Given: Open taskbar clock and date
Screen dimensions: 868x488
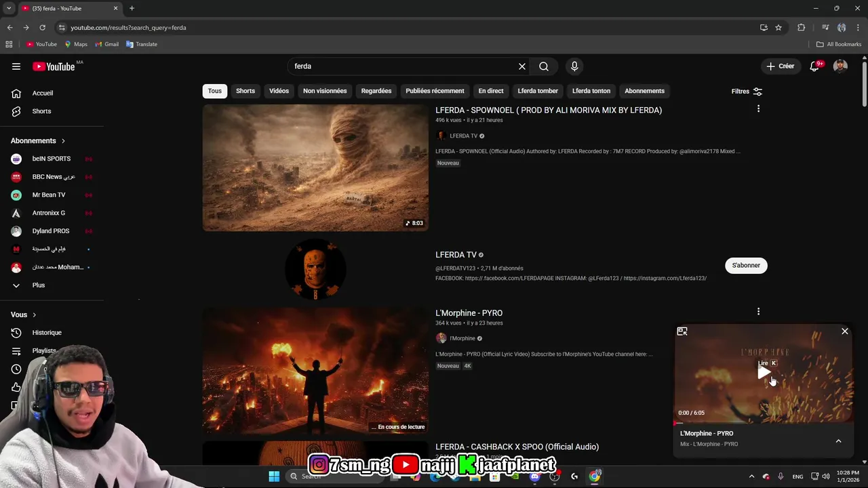Looking at the screenshot, I should pos(848,476).
